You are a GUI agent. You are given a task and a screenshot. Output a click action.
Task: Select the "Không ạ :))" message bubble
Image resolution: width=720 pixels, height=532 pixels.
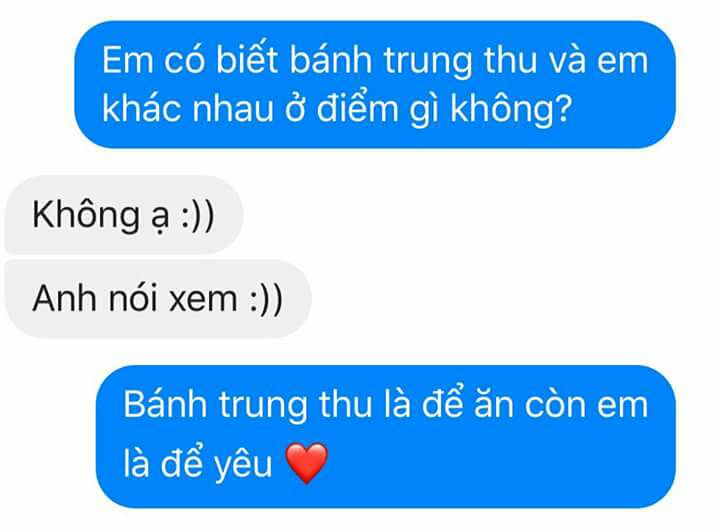[x=124, y=214]
